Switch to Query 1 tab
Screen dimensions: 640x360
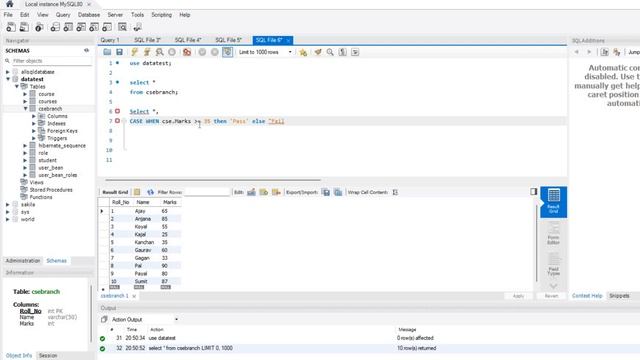coord(110,40)
